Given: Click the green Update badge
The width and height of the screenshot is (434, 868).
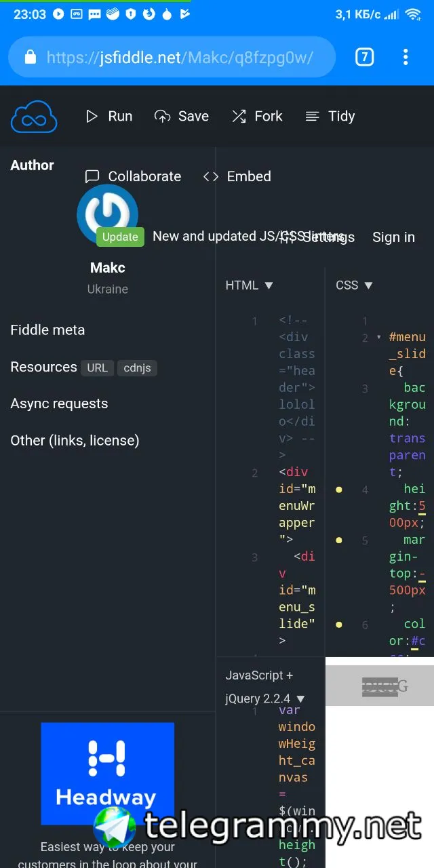Looking at the screenshot, I should [x=120, y=237].
